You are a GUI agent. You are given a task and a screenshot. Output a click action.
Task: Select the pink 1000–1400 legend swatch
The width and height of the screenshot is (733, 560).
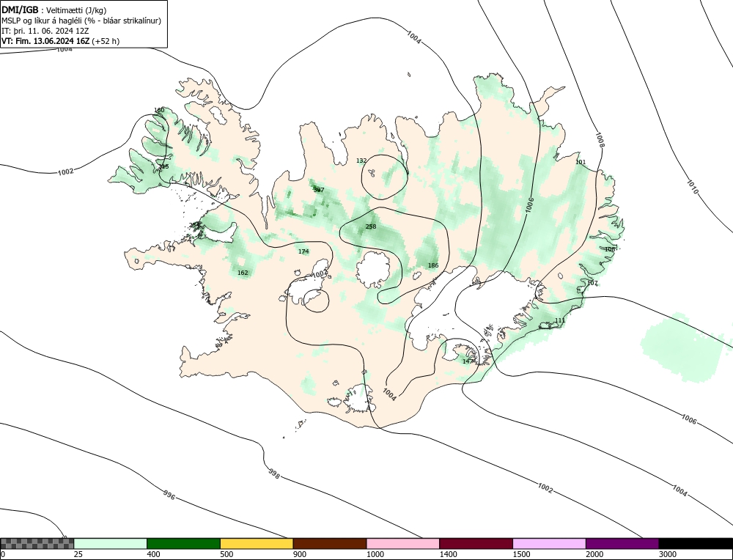coord(403,544)
